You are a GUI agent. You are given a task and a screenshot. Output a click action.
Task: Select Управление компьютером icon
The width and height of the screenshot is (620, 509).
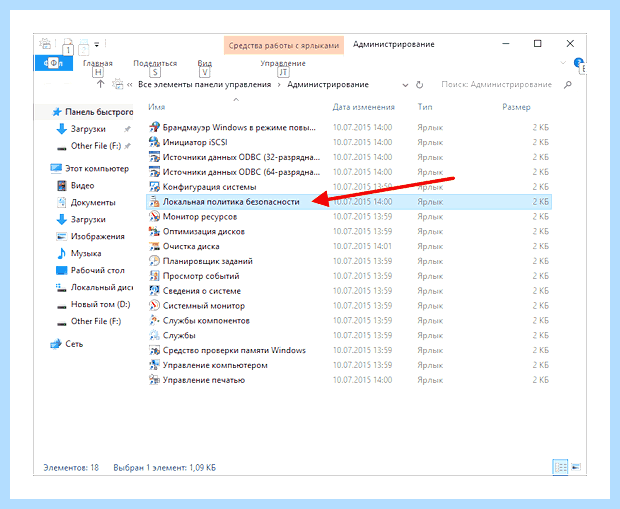click(154, 365)
